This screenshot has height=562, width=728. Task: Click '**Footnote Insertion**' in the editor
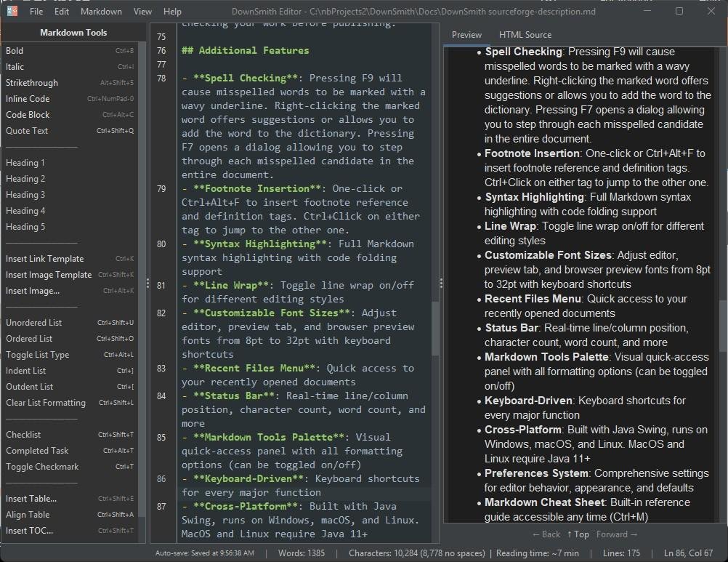point(257,188)
